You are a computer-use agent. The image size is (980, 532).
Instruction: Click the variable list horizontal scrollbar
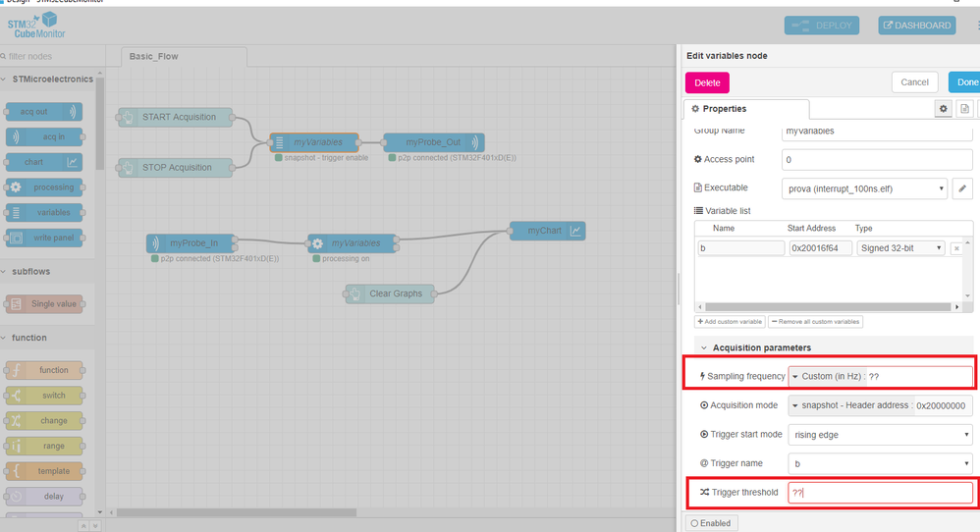[x=828, y=307]
